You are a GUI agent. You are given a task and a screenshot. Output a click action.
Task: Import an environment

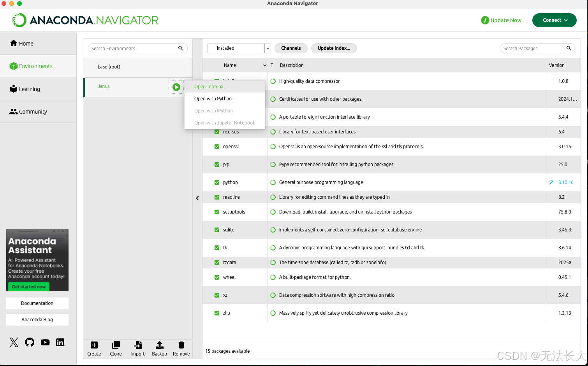[x=137, y=348]
